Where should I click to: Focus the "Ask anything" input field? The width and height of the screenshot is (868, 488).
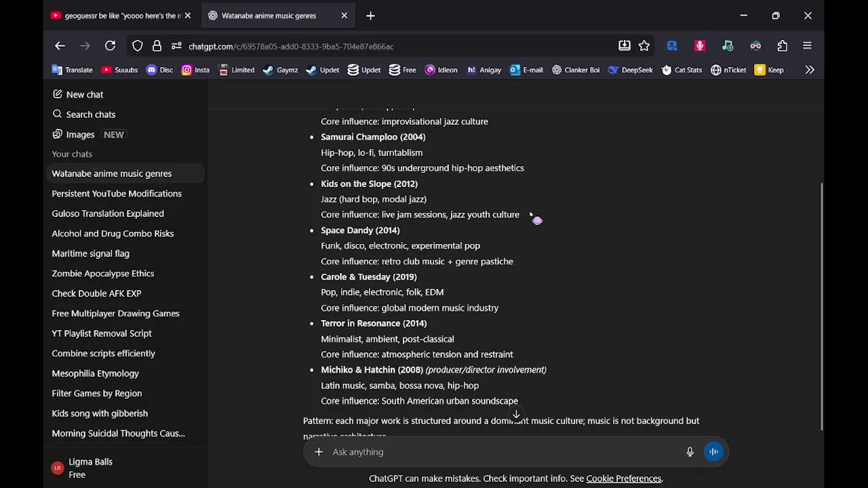[502, 452]
